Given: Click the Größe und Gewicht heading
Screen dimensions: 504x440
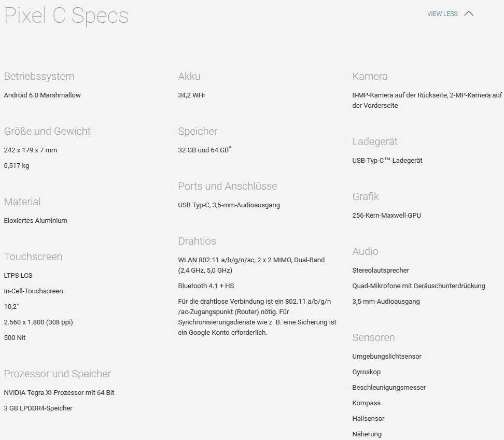Looking at the screenshot, I should [47, 131].
